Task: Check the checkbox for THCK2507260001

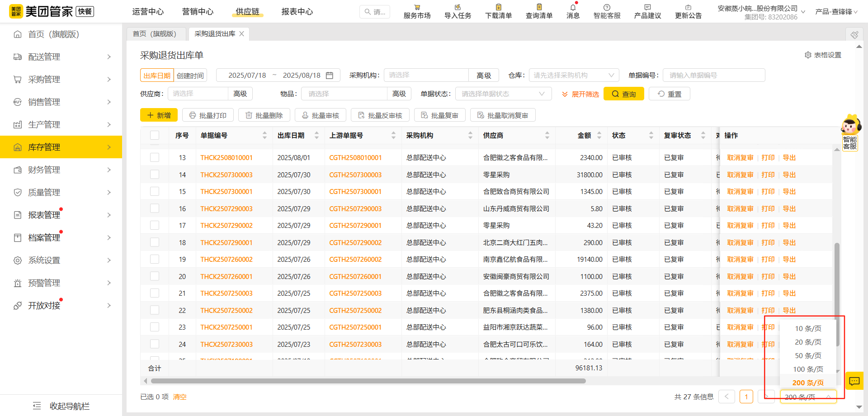Action: tap(155, 276)
